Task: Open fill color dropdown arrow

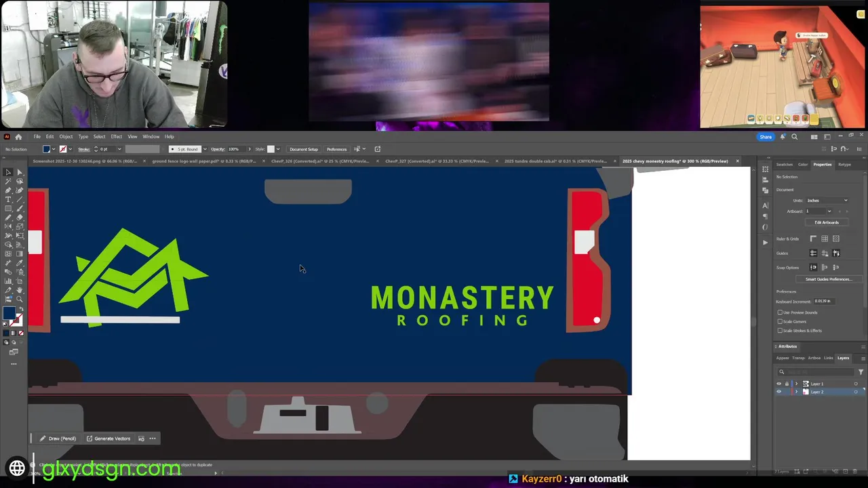Action: point(54,149)
